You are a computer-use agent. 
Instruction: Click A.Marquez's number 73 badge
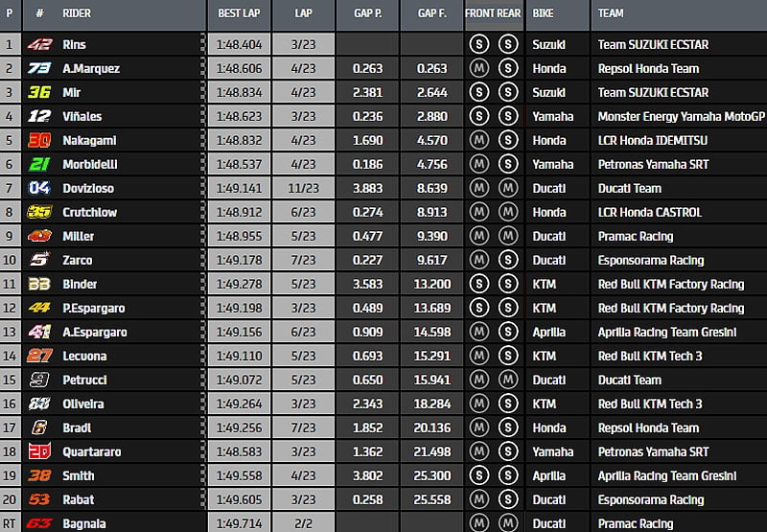click(39, 68)
